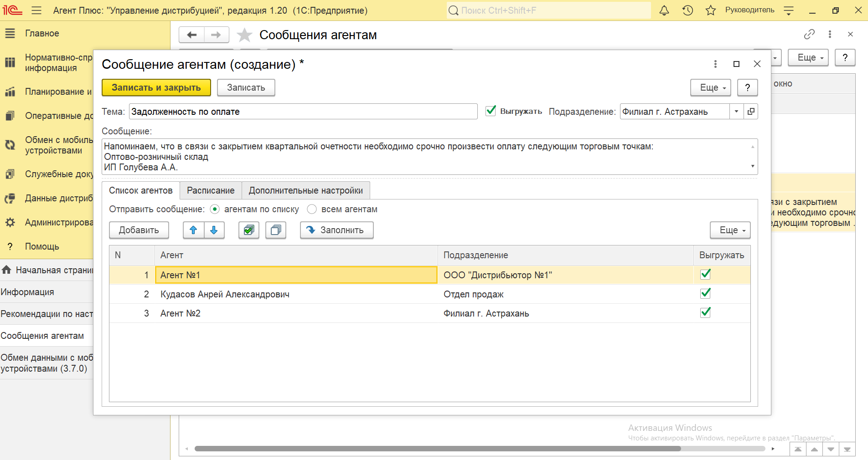Expand Подразделение dropdown arrow

736,112
